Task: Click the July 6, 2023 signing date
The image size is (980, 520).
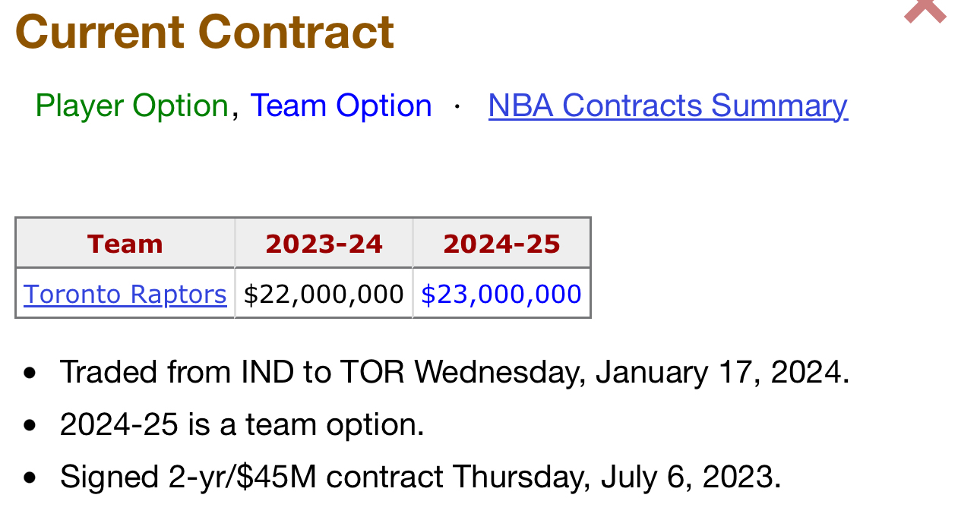Action: coord(691,477)
